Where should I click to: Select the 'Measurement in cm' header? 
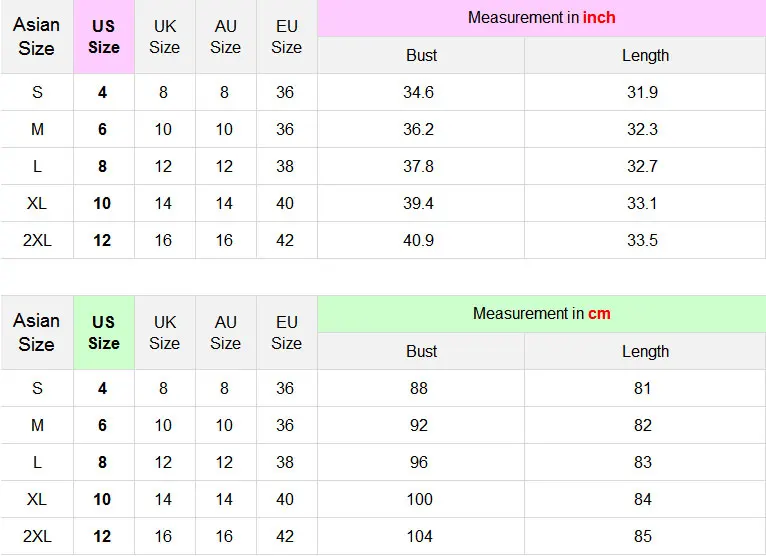pyautogui.click(x=541, y=313)
